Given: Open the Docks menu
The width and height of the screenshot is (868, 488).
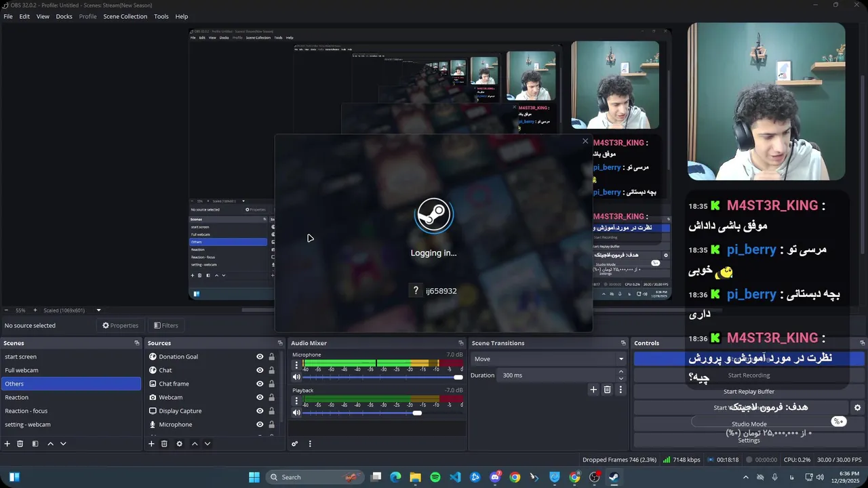Looking at the screenshot, I should tap(64, 16).
